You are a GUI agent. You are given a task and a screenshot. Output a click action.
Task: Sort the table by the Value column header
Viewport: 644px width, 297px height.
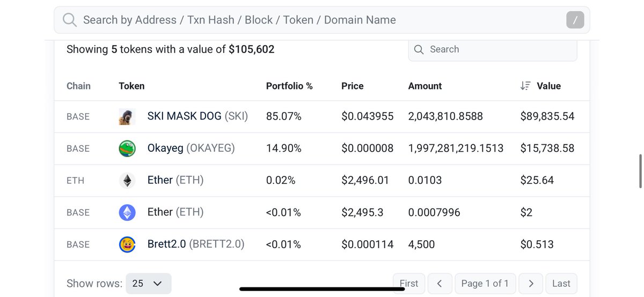pyautogui.click(x=548, y=86)
